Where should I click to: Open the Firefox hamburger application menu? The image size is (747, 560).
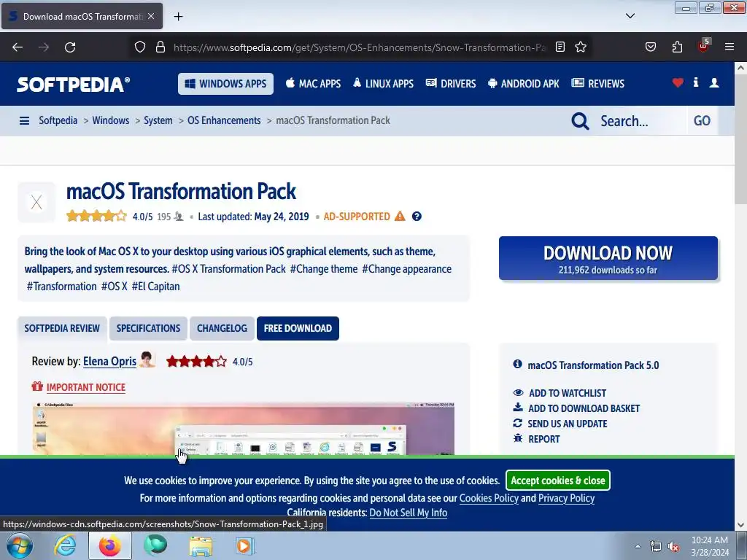(x=729, y=47)
